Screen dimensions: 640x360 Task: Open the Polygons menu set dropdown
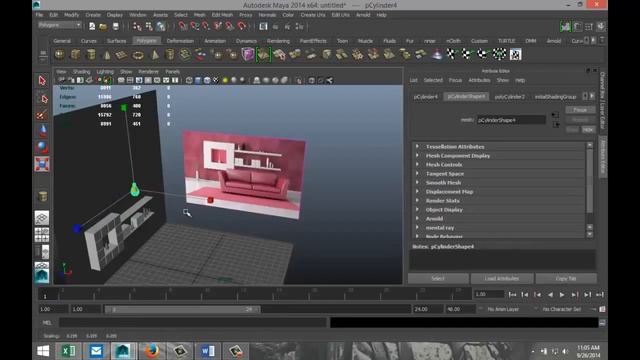(59, 25)
